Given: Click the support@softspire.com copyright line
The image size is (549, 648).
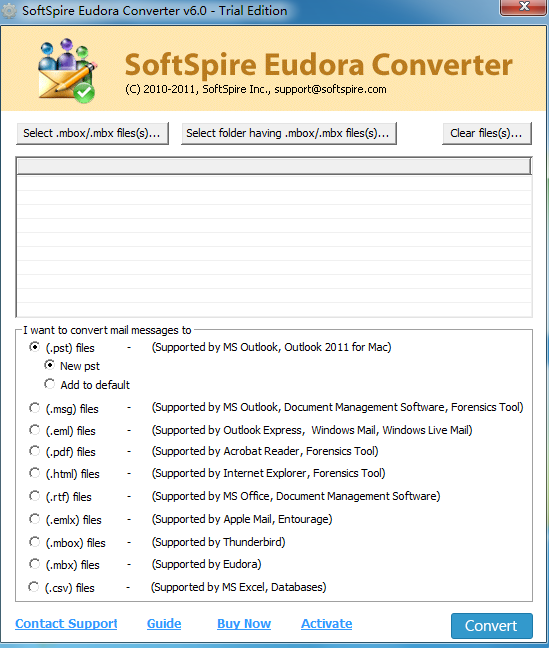Looking at the screenshot, I should point(256,89).
